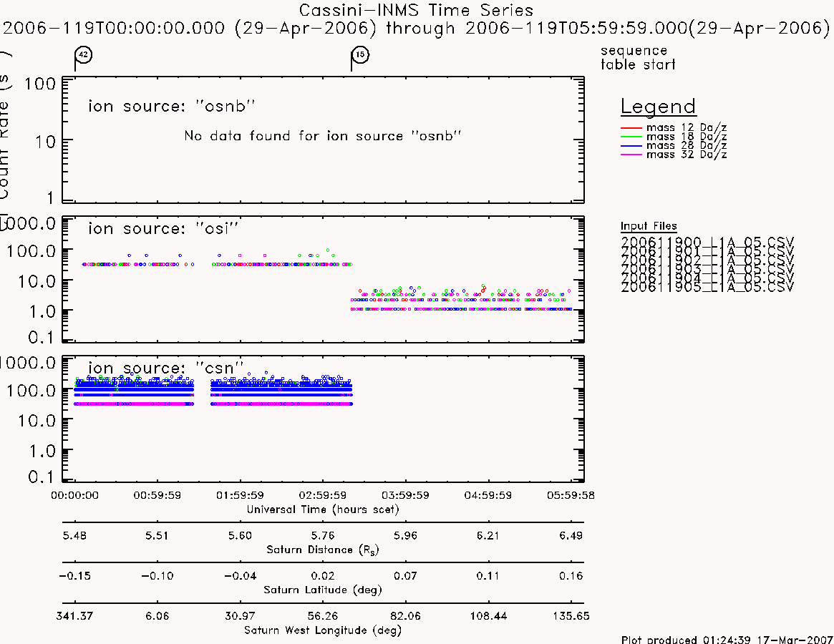Viewport: 834px width, 644px height.
Task: Click the sequence table marker 42
Action: click(x=84, y=54)
